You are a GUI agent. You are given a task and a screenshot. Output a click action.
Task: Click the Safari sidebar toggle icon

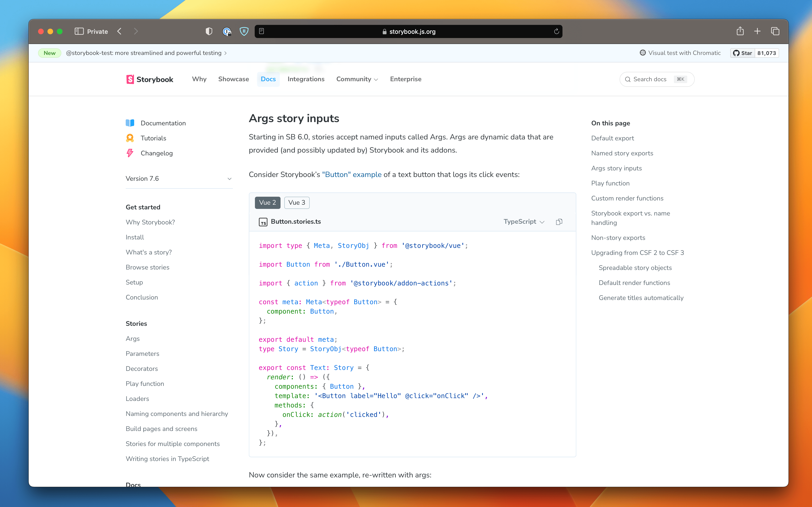point(79,31)
